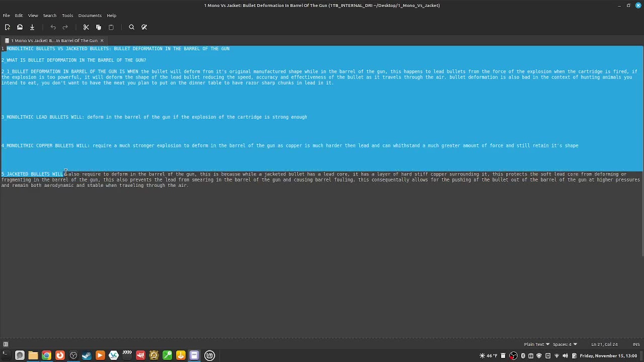Image resolution: width=644 pixels, height=362 pixels.
Task: Click the shield update manager tray icon
Action: tap(539, 355)
